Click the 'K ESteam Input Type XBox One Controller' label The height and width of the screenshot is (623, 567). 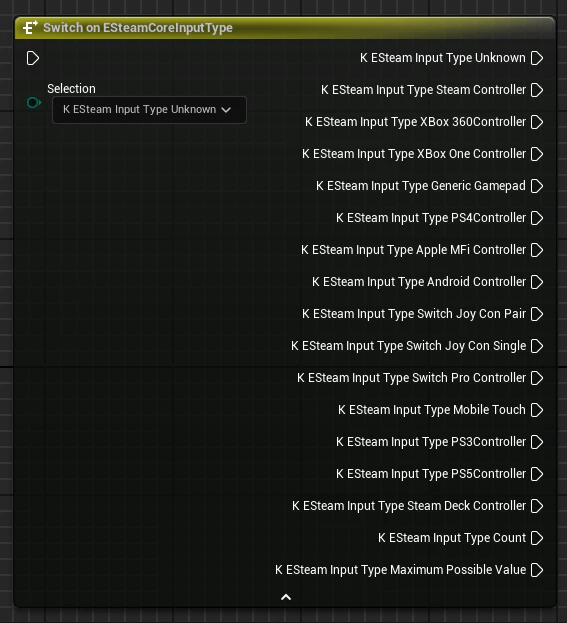point(414,154)
